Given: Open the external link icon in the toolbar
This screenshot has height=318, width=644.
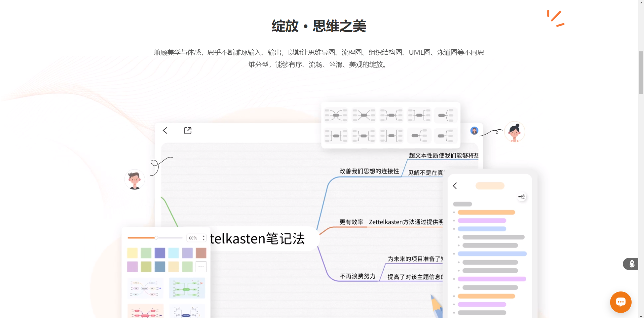Looking at the screenshot, I should (188, 130).
